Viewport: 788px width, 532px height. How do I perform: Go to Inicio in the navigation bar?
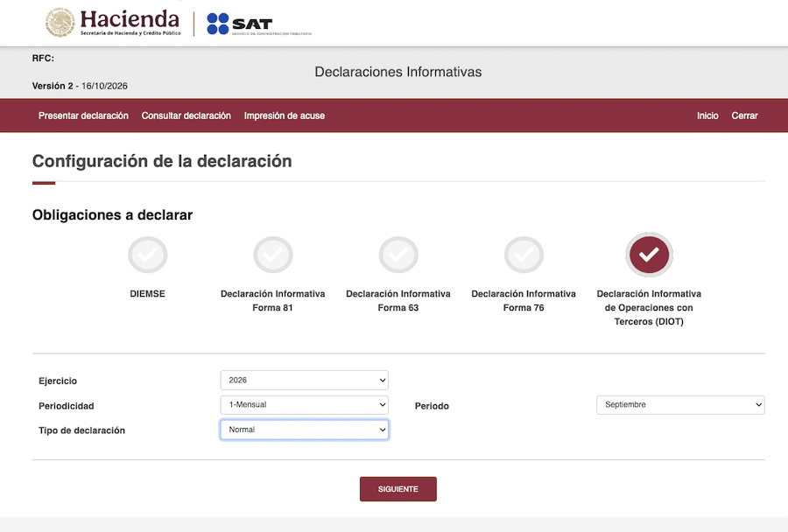[707, 115]
